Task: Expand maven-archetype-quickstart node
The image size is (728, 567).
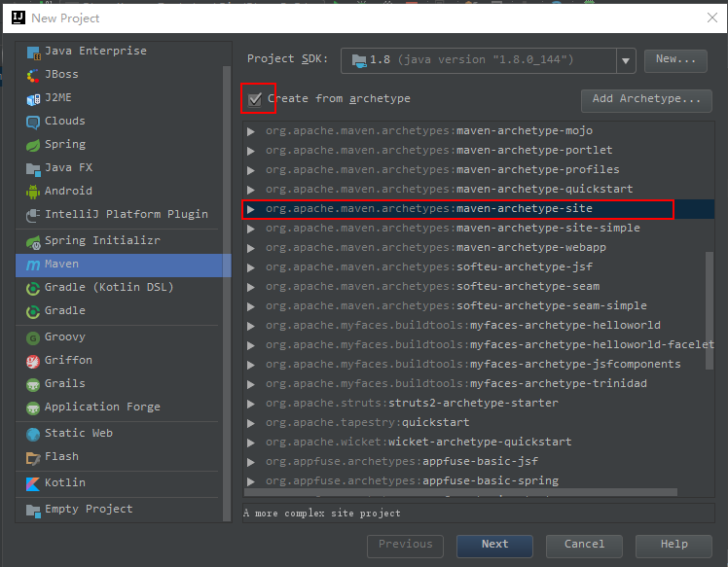Action: tap(251, 190)
